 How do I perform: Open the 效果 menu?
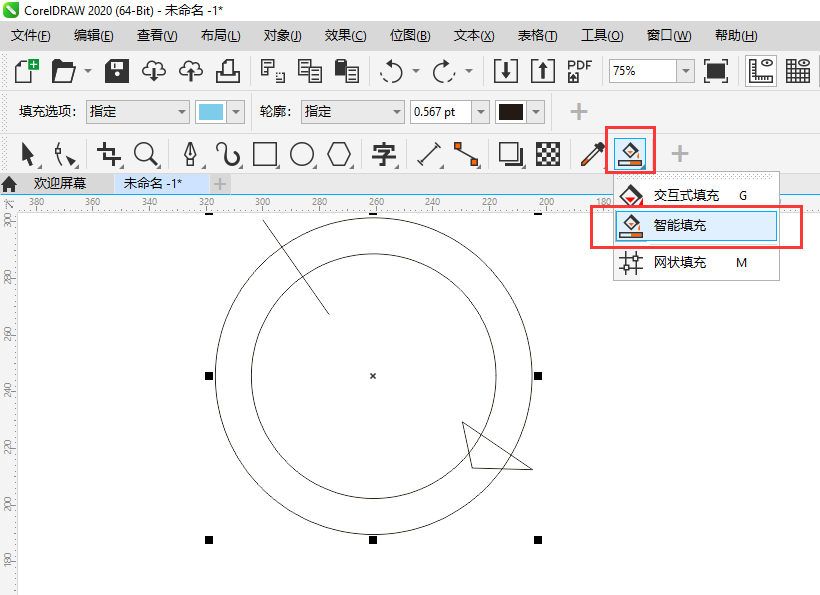344,34
